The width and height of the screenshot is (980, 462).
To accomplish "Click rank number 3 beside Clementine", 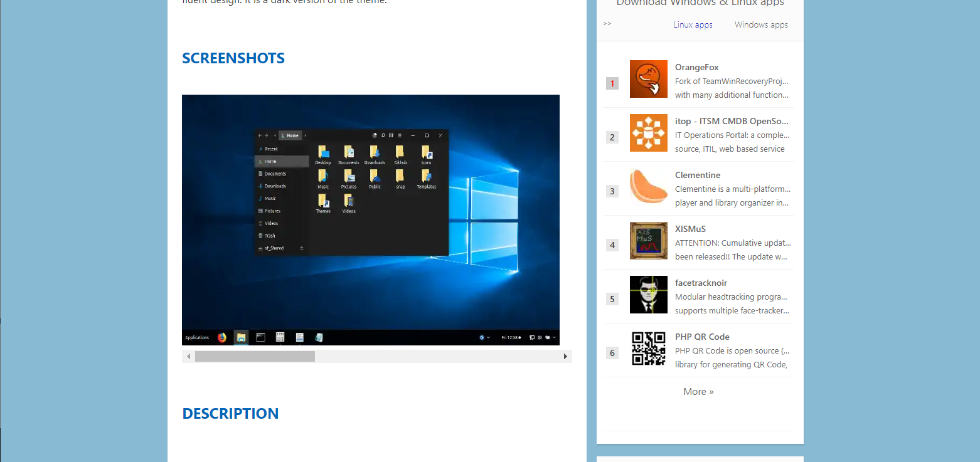I will click(x=612, y=191).
